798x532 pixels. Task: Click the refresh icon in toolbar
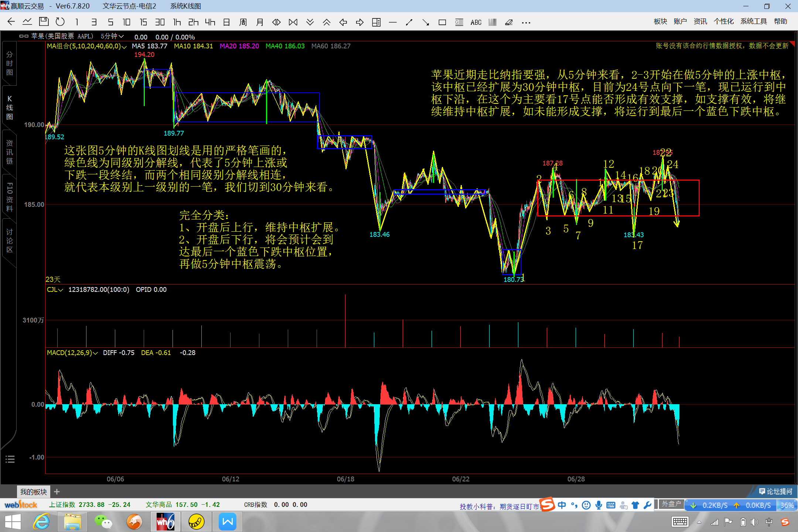pos(60,22)
